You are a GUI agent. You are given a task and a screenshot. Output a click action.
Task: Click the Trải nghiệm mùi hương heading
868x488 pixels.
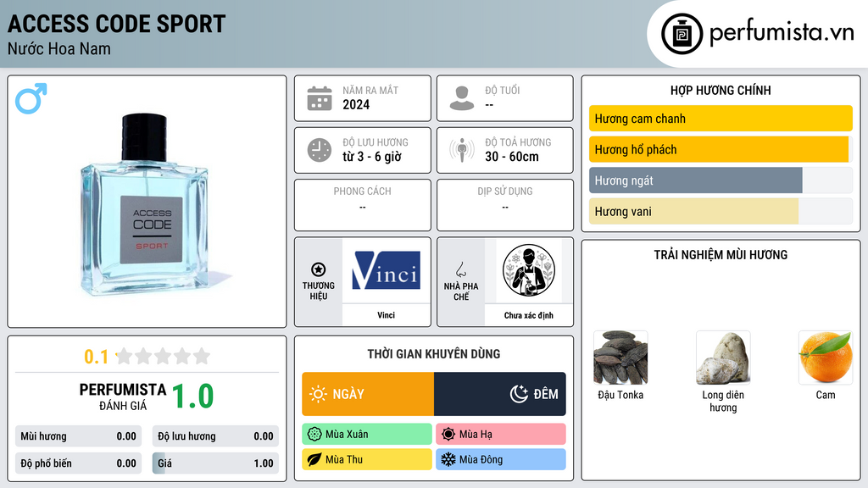pos(721,254)
